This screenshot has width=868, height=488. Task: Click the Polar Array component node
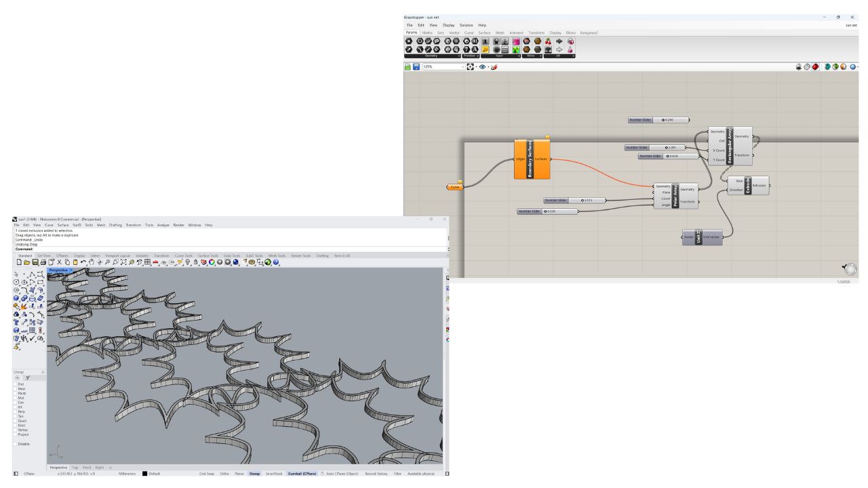tap(675, 195)
